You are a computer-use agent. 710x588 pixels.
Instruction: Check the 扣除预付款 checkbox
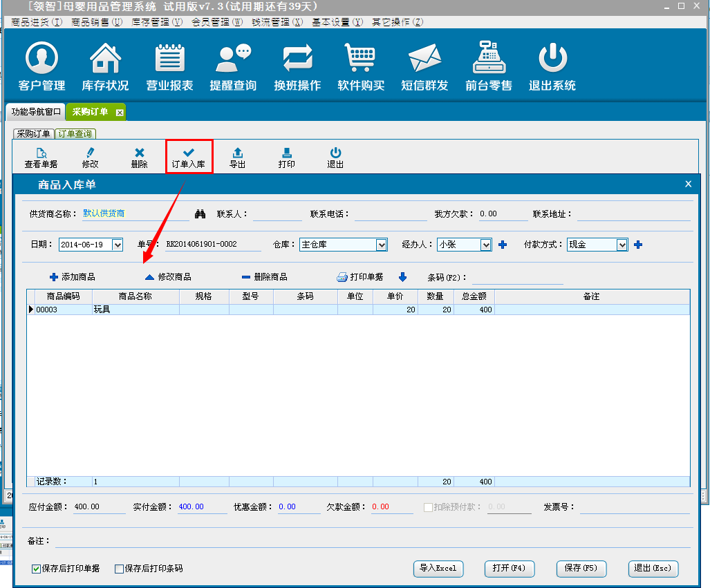[x=428, y=507]
